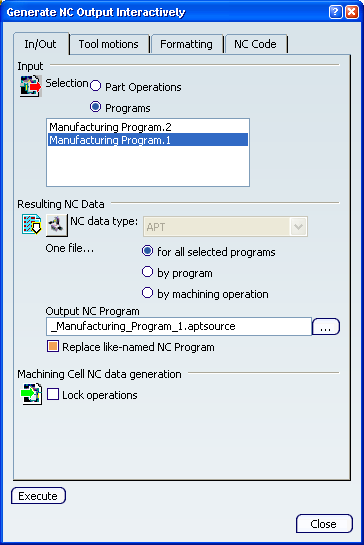Choose one file for all selected programs
364x545 pixels.
pos(147,251)
